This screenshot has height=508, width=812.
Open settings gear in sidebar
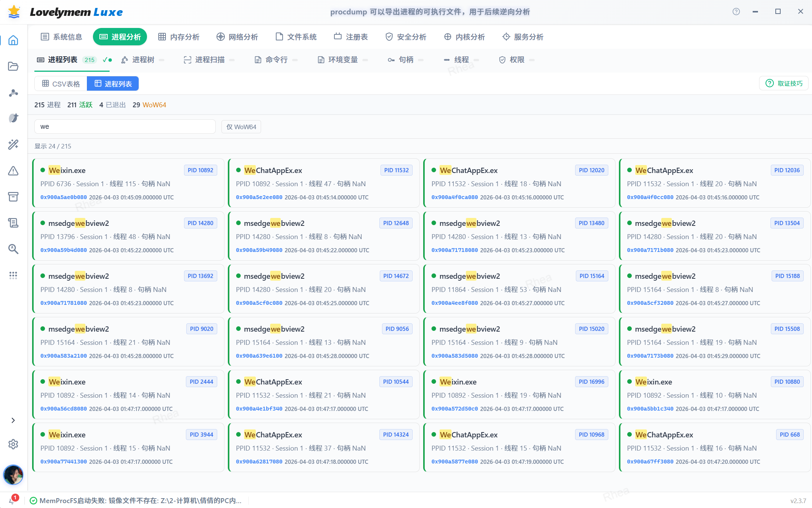point(13,444)
